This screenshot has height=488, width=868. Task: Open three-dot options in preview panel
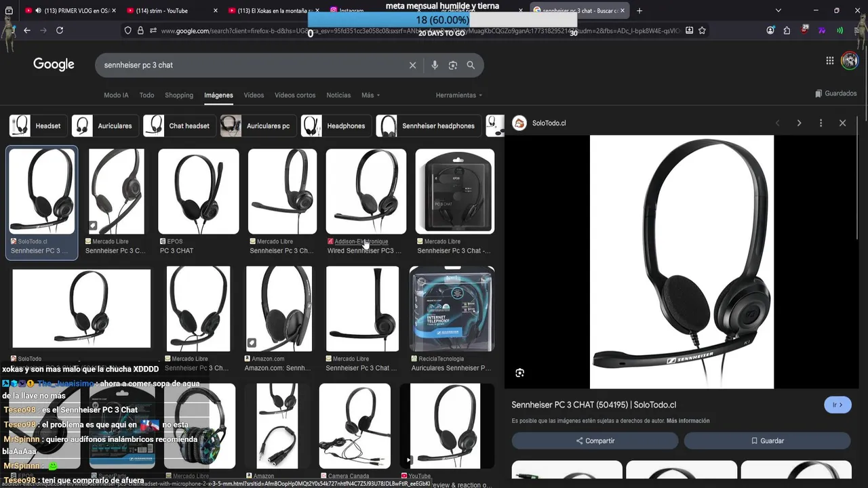821,123
